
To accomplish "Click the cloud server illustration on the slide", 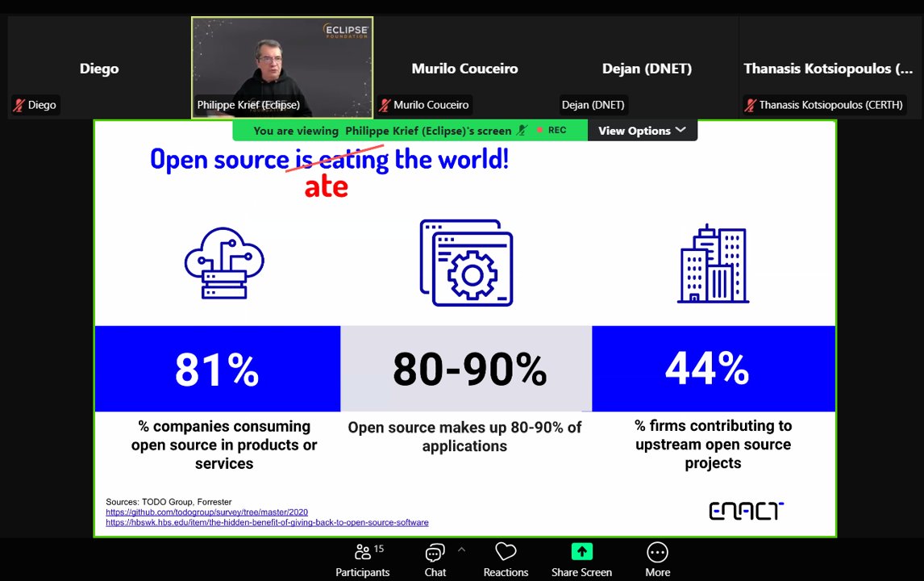I will pos(223,264).
